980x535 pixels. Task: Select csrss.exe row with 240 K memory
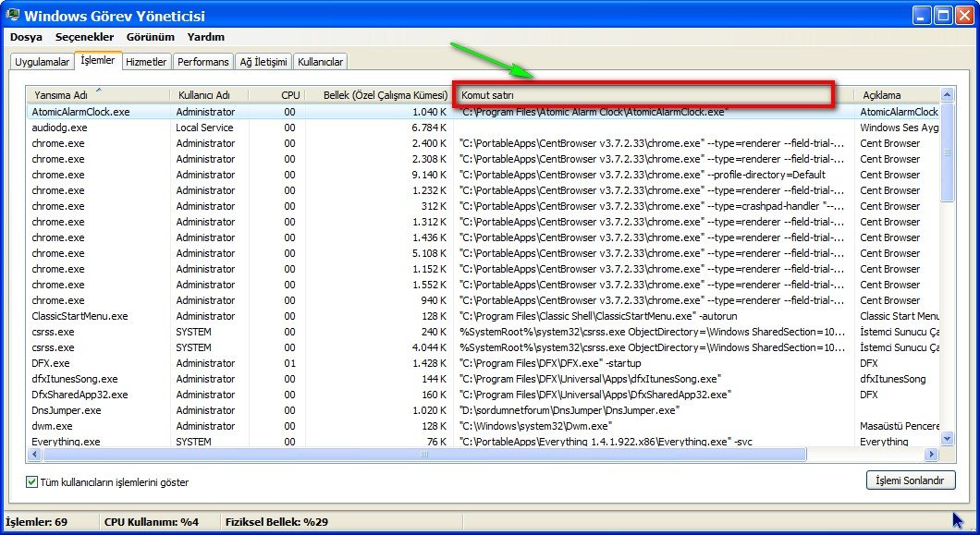[x=484, y=332]
